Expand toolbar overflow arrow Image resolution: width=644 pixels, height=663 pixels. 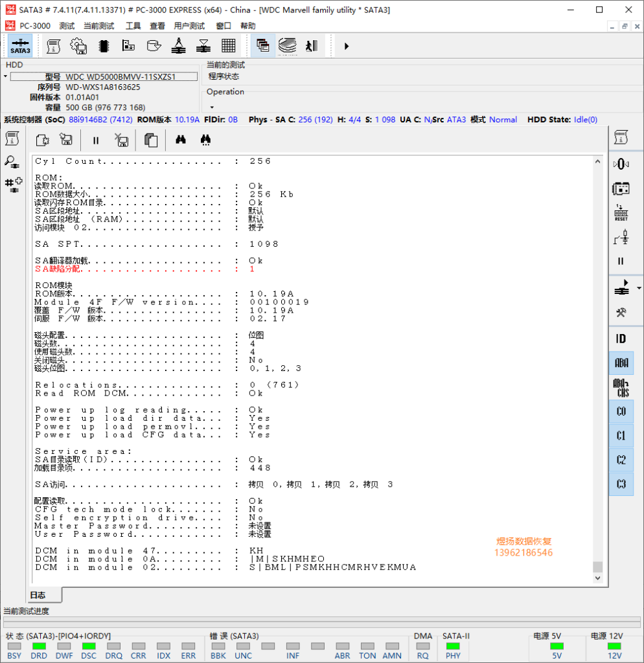tap(347, 46)
